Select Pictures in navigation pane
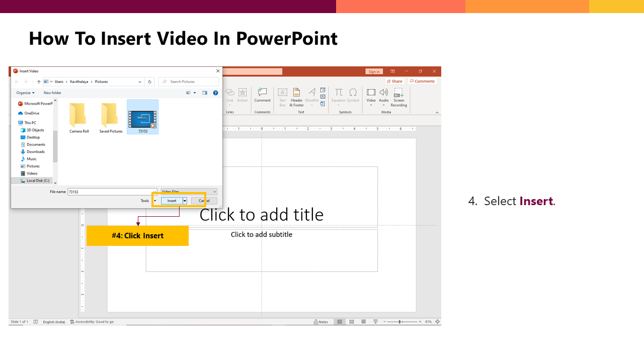 (30, 166)
